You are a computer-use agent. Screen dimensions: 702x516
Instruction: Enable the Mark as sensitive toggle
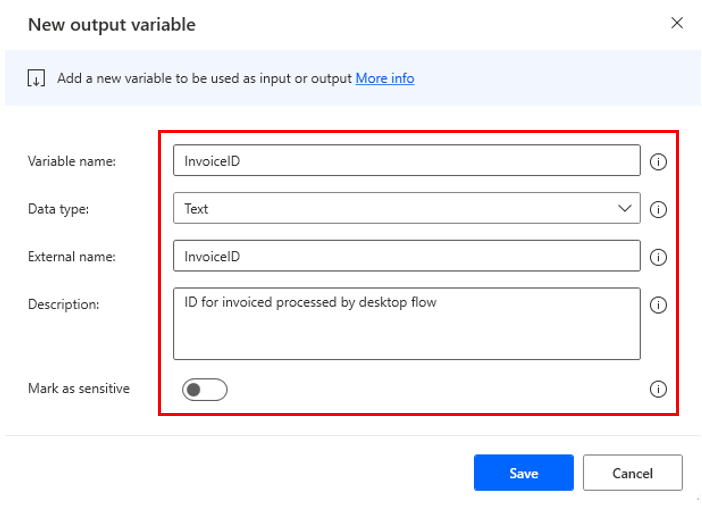pyautogui.click(x=205, y=389)
